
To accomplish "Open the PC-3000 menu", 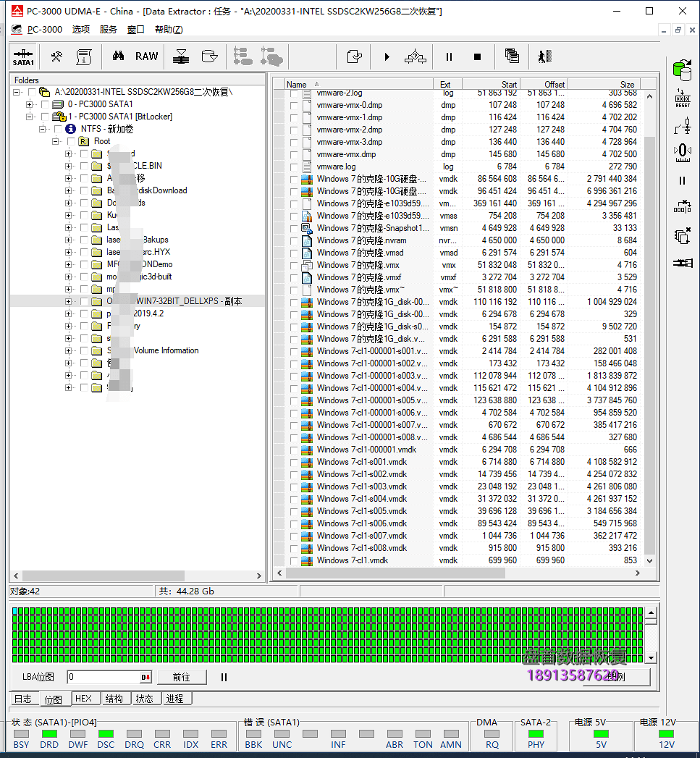I will 44,30.
